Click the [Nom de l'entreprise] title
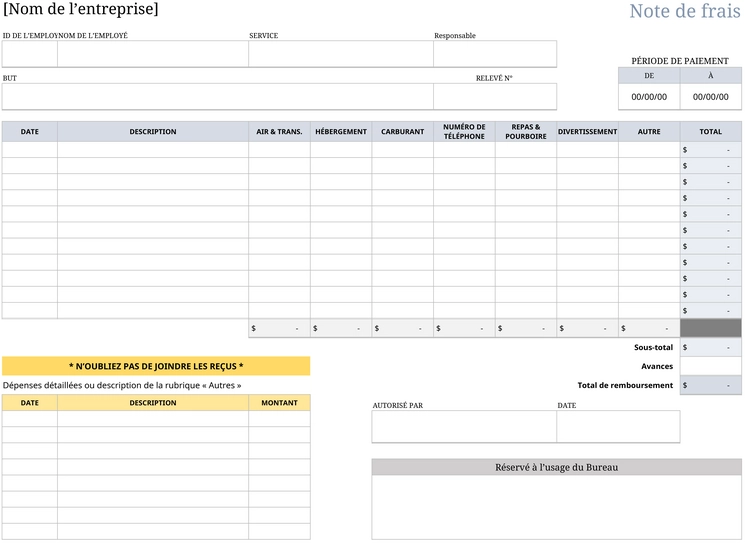The height and width of the screenshot is (543, 745). pos(81,9)
